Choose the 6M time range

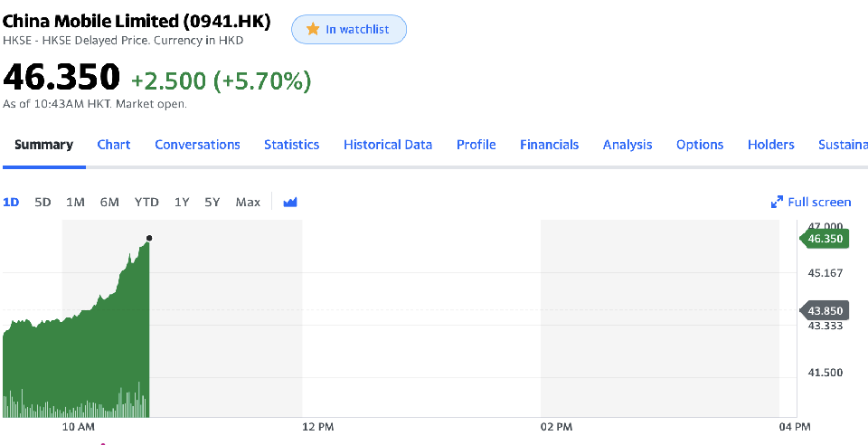109,203
